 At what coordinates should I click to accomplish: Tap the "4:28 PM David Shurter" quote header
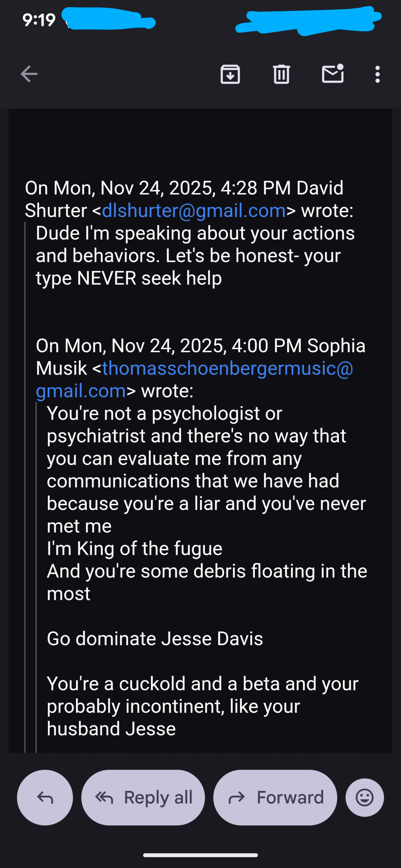pos(184,189)
